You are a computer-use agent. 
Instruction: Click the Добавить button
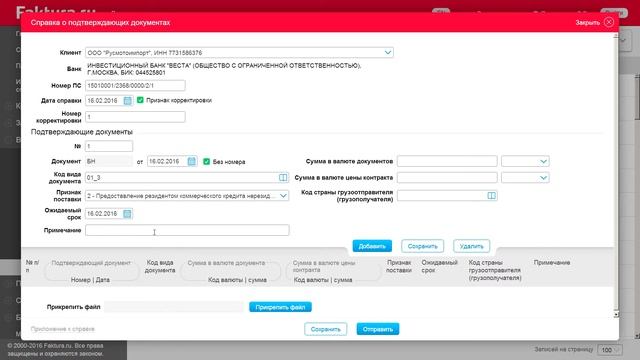click(372, 246)
